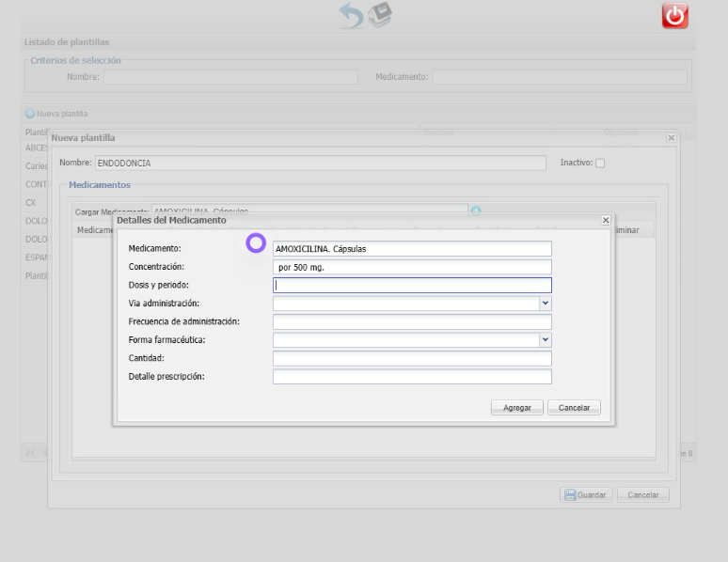The image size is (728, 562).
Task: Select the Cantidad input field
Action: pyautogui.click(x=412, y=358)
